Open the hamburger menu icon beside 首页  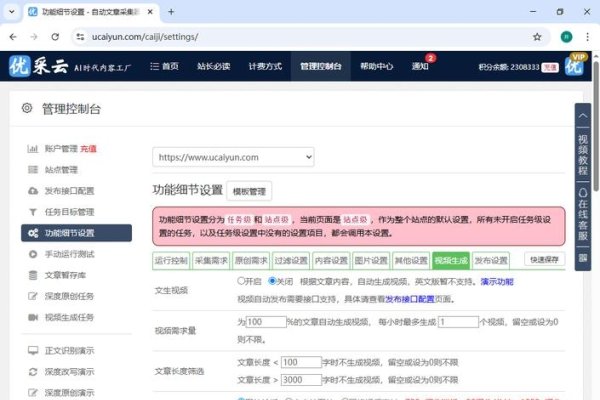155,66
